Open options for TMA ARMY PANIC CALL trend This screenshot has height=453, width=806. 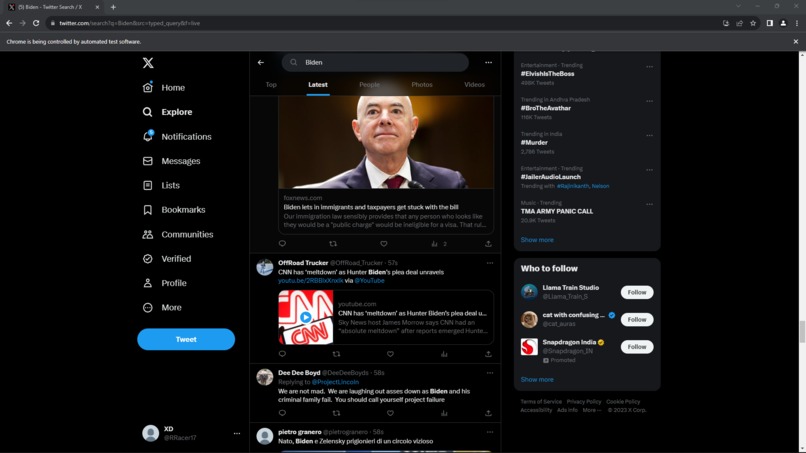point(650,205)
